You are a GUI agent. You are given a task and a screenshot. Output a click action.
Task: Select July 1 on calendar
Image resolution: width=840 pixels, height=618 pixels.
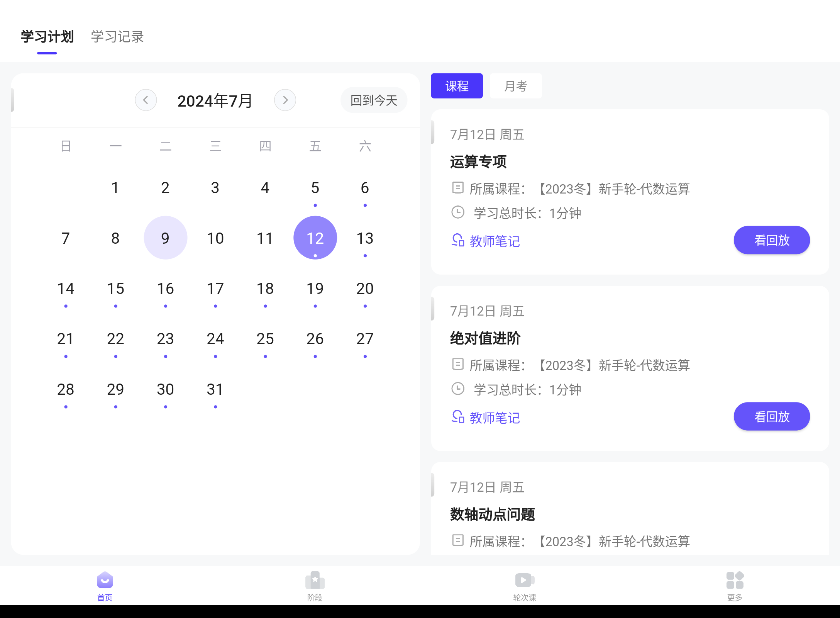pyautogui.click(x=115, y=188)
